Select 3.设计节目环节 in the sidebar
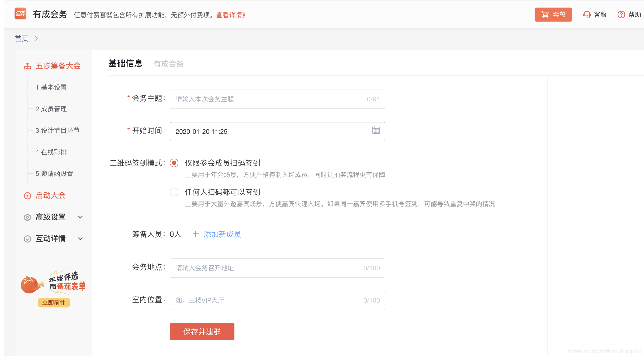 57,131
